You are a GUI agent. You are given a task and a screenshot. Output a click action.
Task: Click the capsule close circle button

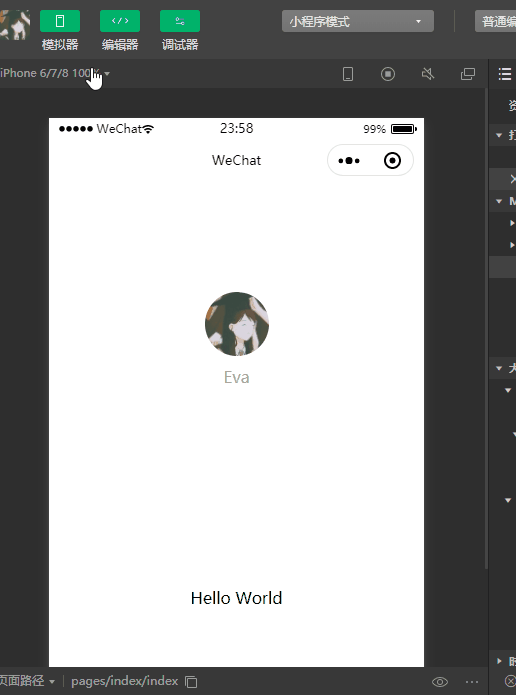(392, 160)
